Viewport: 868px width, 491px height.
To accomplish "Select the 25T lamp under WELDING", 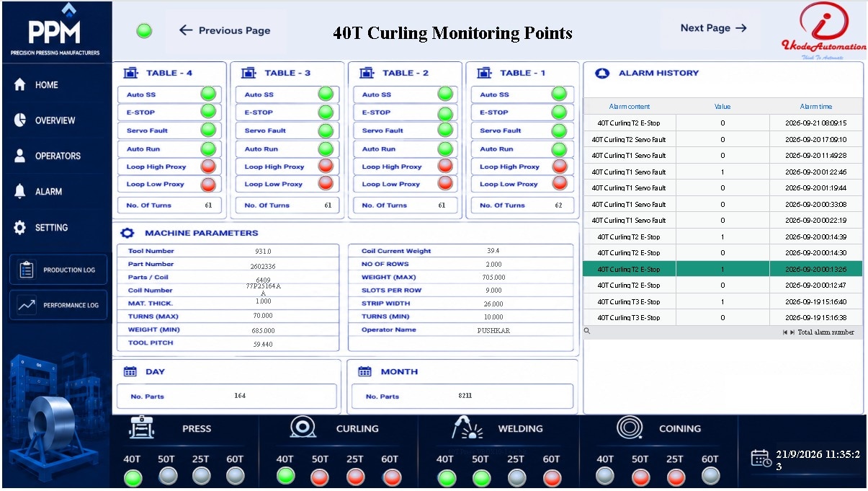I will (516, 477).
